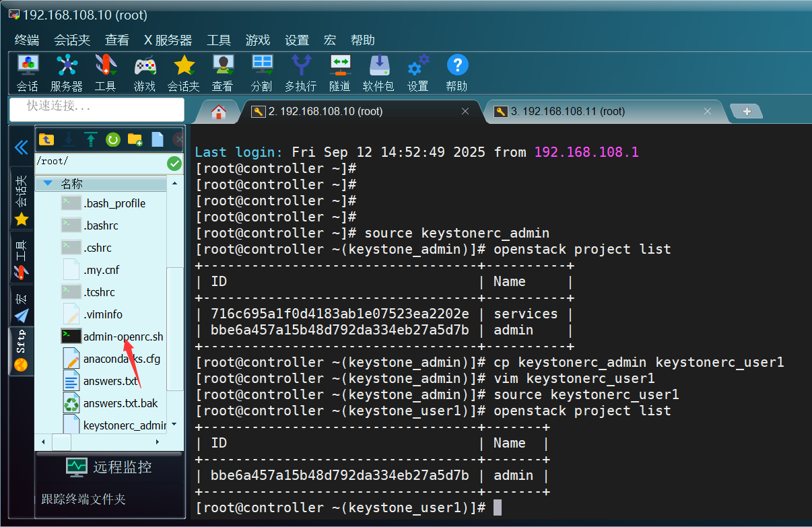The width and height of the screenshot is (812, 527).
Task: Click the file list scroll-up arrow
Action: (174, 183)
